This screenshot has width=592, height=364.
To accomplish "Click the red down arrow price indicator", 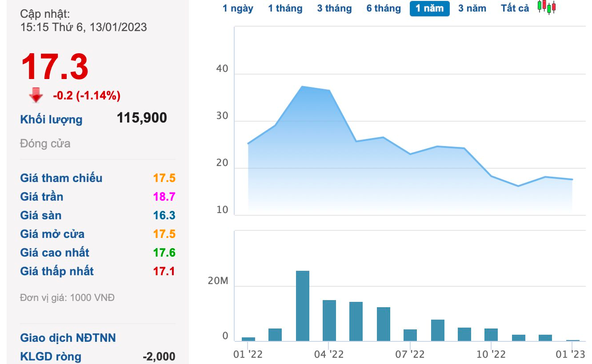I will [x=36, y=95].
